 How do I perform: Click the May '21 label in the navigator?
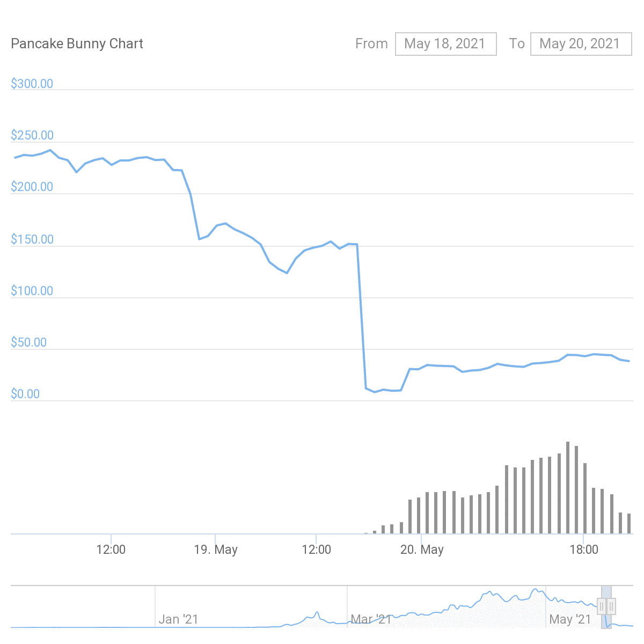[x=570, y=619]
